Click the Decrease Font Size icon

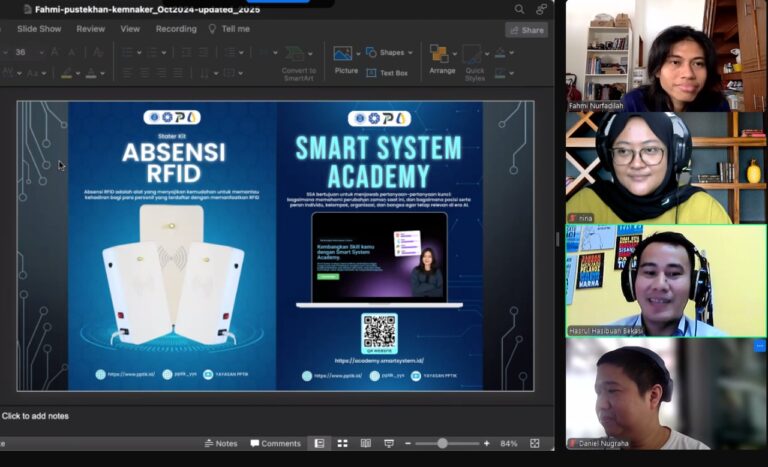pyautogui.click(x=72, y=52)
